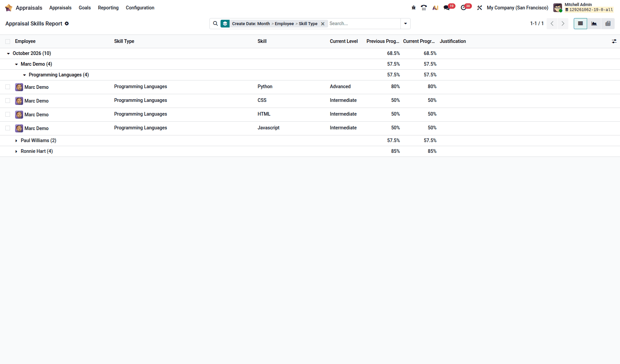Click the bug debug icon
Image resolution: width=620 pixels, height=364 pixels.
pyautogui.click(x=414, y=8)
